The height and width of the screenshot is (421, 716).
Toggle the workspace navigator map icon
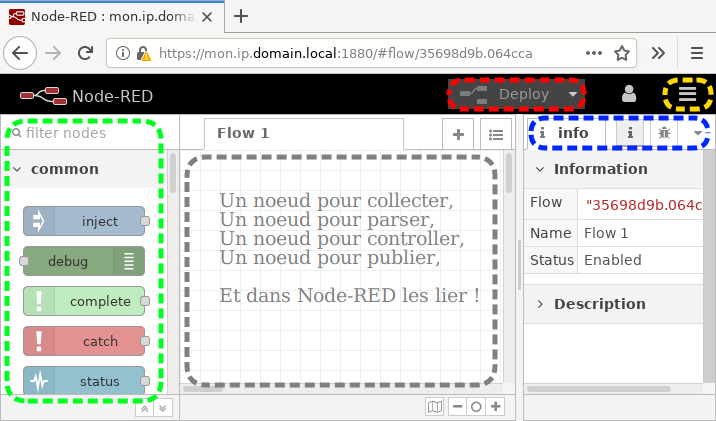pyautogui.click(x=435, y=406)
